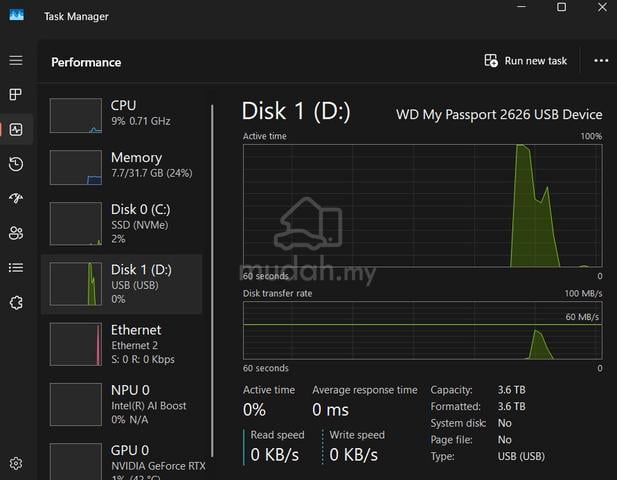The width and height of the screenshot is (617, 480).
Task: Select Ethernet entry in list
Action: [122, 344]
